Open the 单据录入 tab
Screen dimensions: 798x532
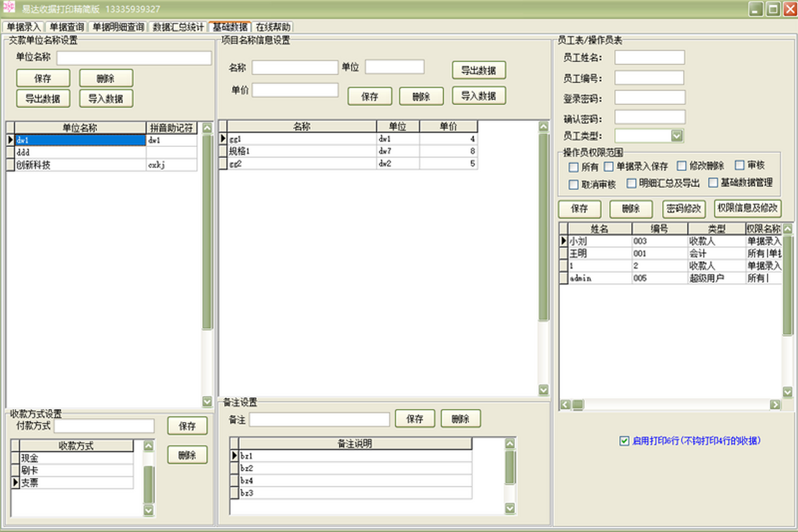click(x=24, y=27)
